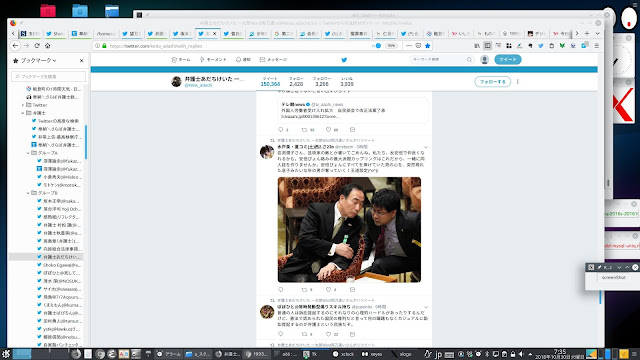Open tweets count 150,364 tab
Image resolution: width=640 pixels, height=360 pixels.
click(270, 82)
